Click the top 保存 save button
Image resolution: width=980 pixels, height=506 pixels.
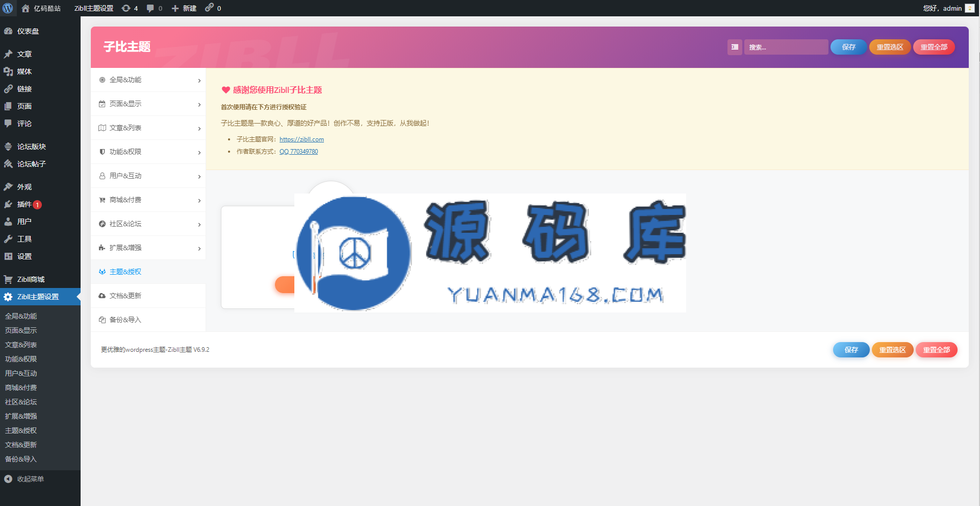(848, 47)
